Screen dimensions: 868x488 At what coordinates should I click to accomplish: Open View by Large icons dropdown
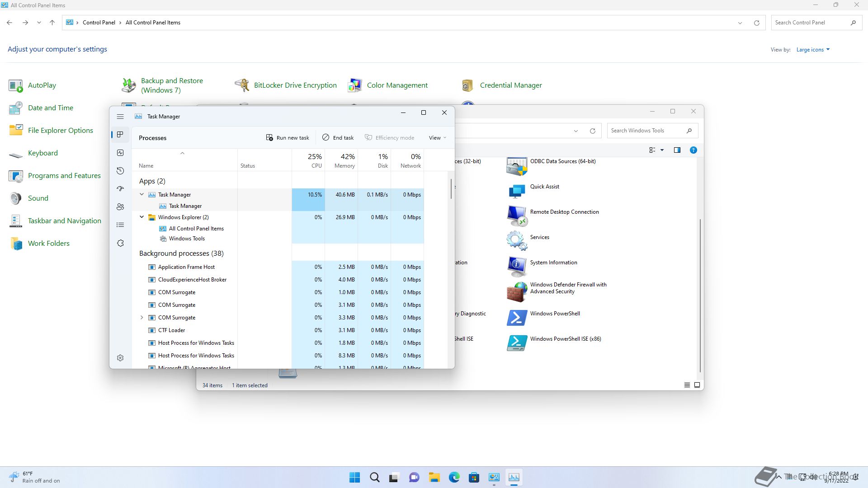(813, 50)
